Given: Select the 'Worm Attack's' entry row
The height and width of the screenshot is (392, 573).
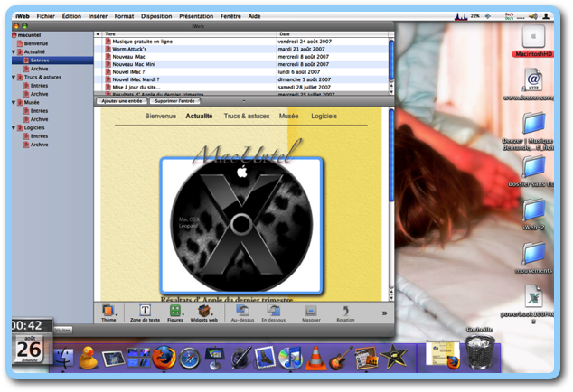Looking at the screenshot, I should point(240,49).
